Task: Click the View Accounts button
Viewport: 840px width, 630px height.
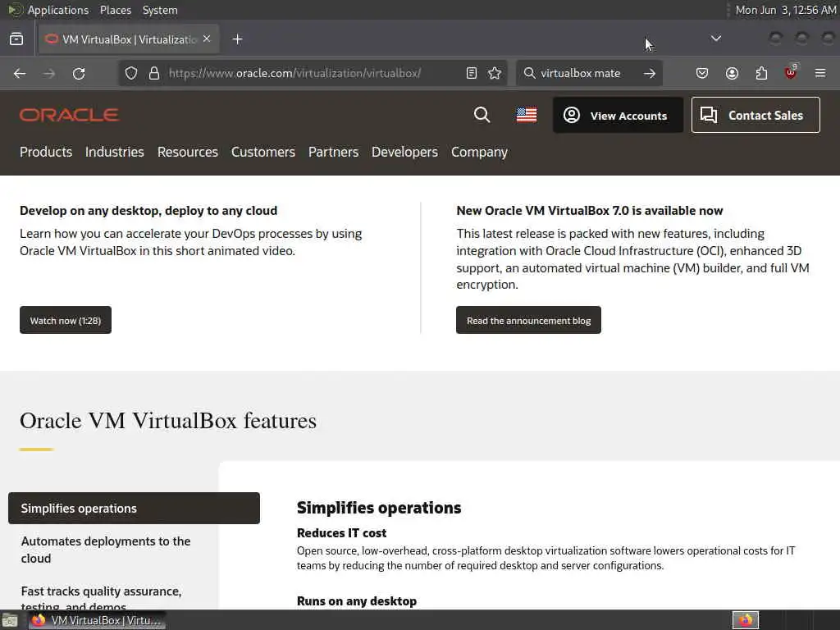Action: (x=618, y=115)
